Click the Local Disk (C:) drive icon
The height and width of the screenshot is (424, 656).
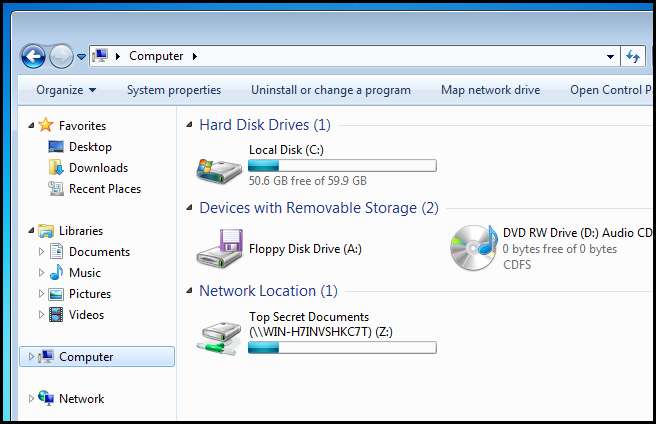pyautogui.click(x=219, y=168)
